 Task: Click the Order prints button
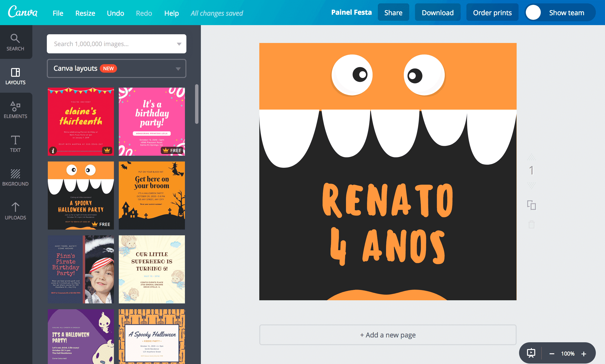(492, 13)
